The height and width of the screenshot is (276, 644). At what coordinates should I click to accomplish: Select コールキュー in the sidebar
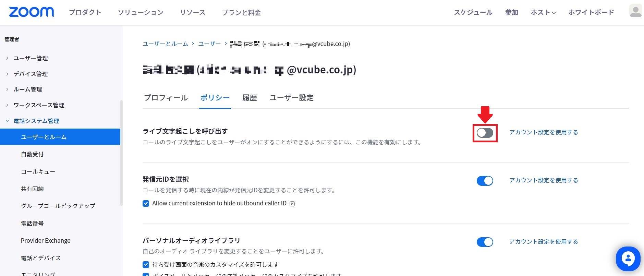pos(38,172)
